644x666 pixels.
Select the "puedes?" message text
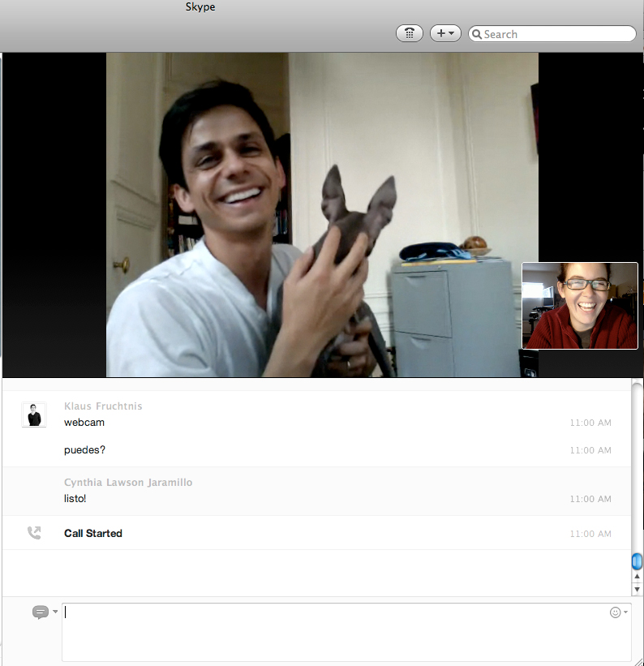point(84,449)
